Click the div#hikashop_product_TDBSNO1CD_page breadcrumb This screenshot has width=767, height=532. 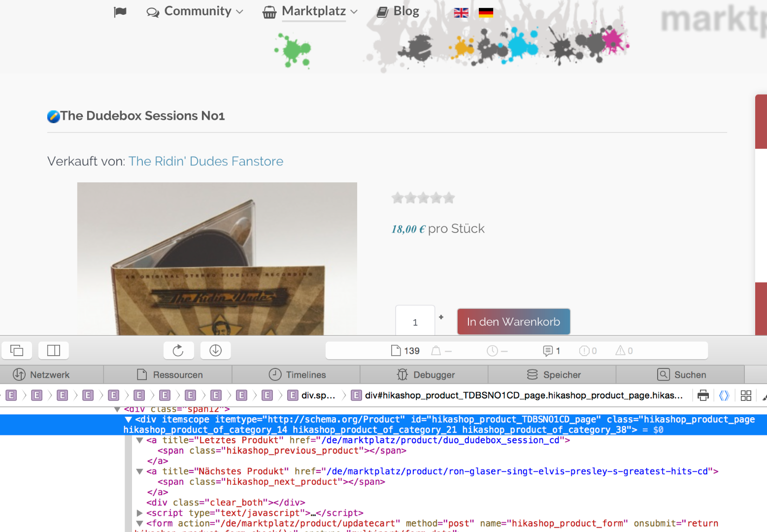[x=517, y=396]
